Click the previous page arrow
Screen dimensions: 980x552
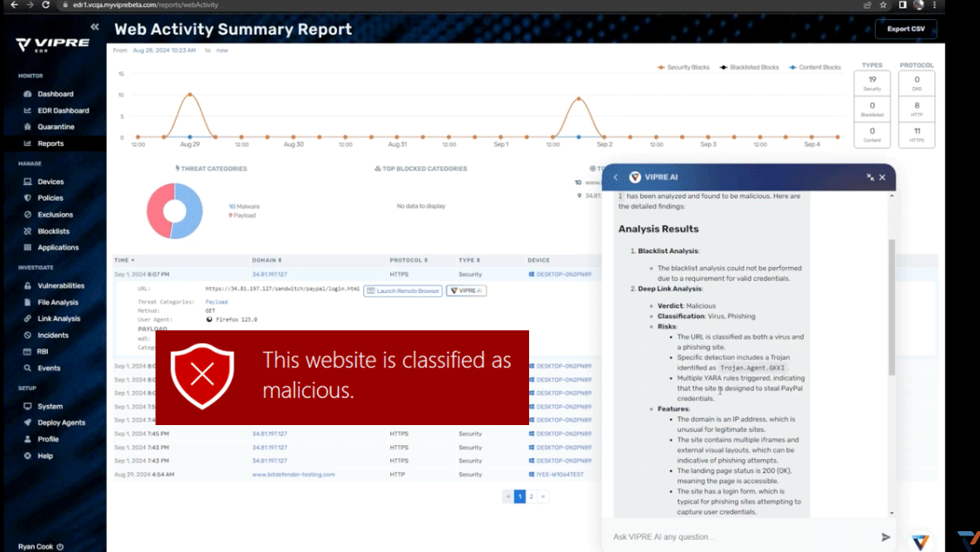508,496
